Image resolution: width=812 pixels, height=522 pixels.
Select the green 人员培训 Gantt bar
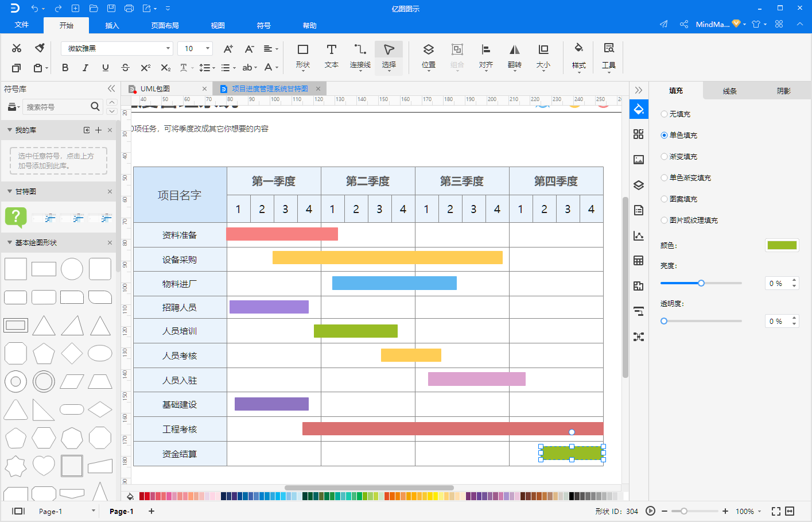[356, 331]
